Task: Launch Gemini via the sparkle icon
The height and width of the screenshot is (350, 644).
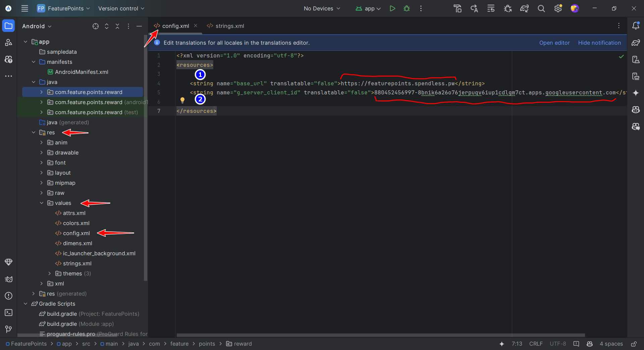Action: coord(636,93)
